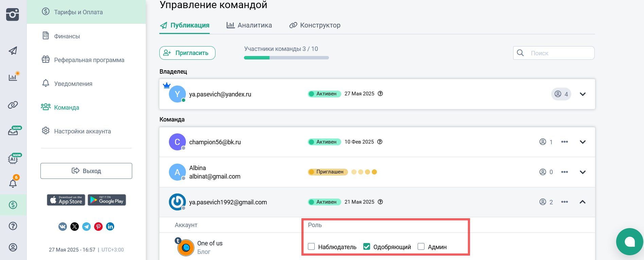This screenshot has height=260, width=644.
Task: Open the VK social link icon
Action: pos(63,226)
